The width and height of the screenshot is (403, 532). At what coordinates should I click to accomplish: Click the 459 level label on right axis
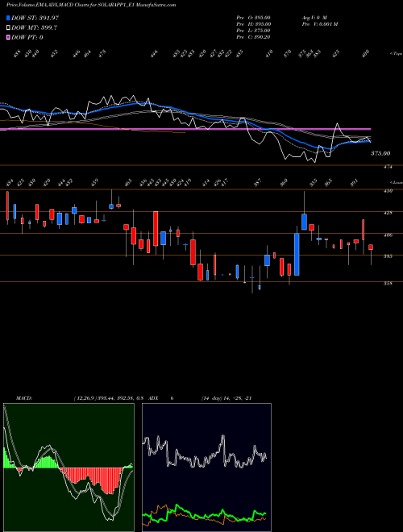(x=388, y=191)
